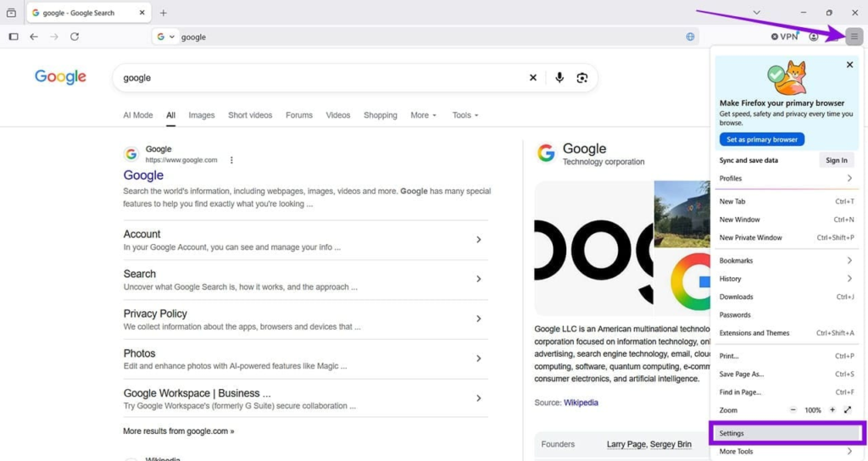The image size is (868, 461).
Task: Select Find in Page... menu item
Action: 786,392
